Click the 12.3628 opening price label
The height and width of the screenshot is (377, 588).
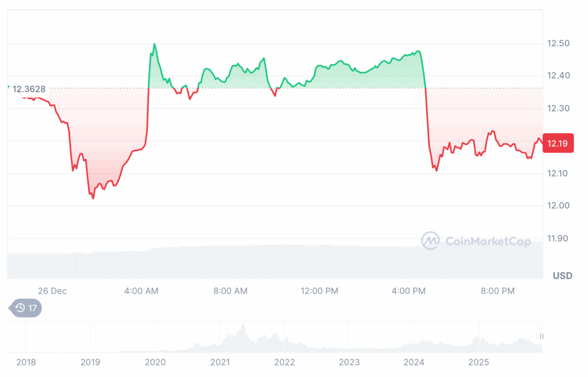coord(30,89)
